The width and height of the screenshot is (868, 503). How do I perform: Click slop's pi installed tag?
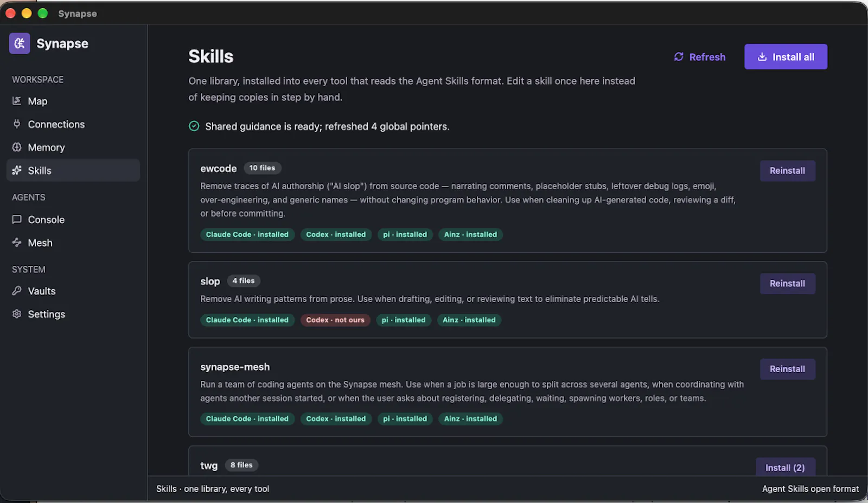point(404,320)
